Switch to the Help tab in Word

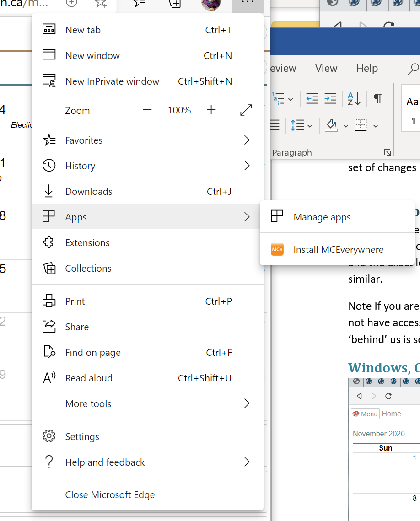click(x=367, y=69)
